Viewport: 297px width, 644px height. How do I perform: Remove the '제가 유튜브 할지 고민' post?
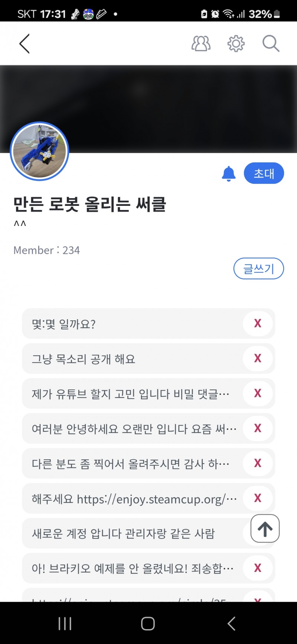coord(258,393)
